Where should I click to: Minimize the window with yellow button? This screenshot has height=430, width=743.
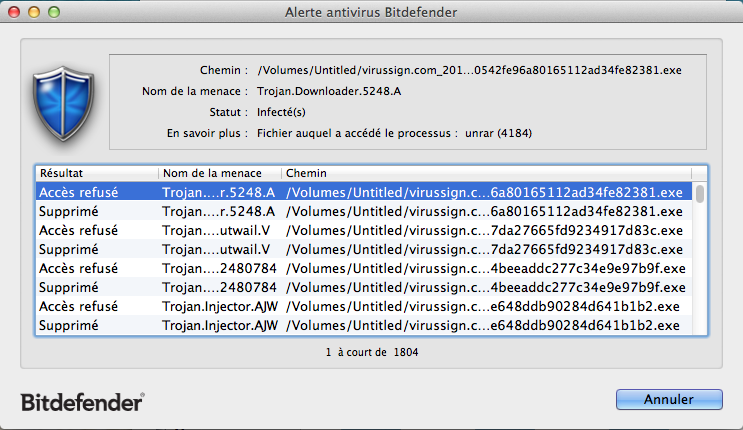point(34,12)
